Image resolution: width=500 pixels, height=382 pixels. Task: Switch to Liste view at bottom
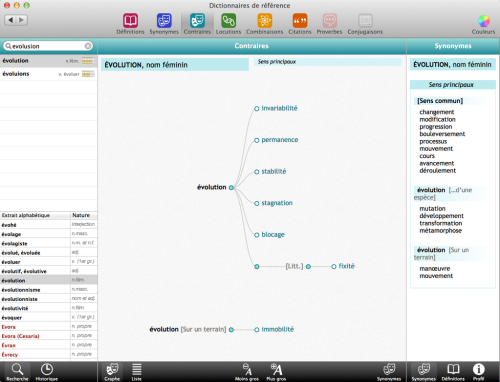[x=136, y=371]
